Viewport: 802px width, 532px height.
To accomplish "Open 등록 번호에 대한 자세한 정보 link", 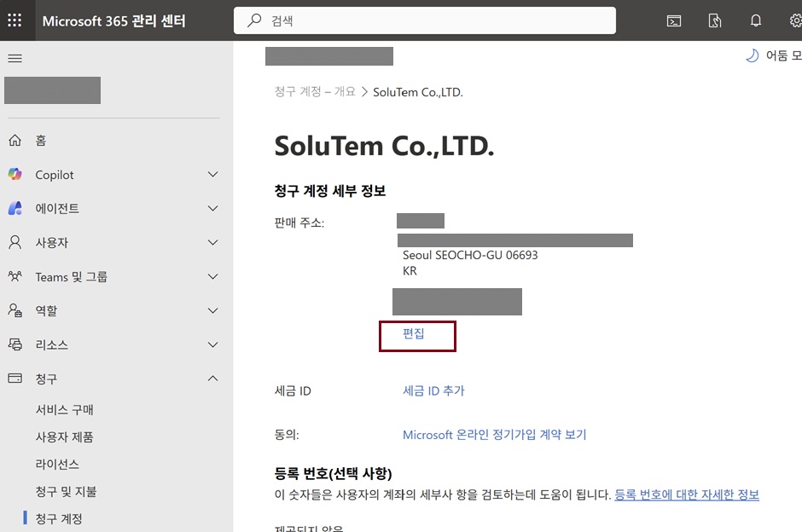I will (687, 494).
